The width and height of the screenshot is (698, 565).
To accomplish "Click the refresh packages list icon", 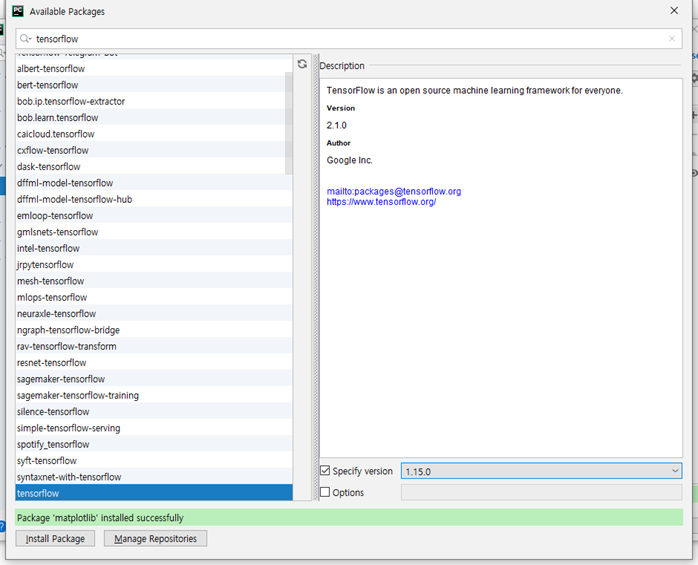I will [x=302, y=64].
